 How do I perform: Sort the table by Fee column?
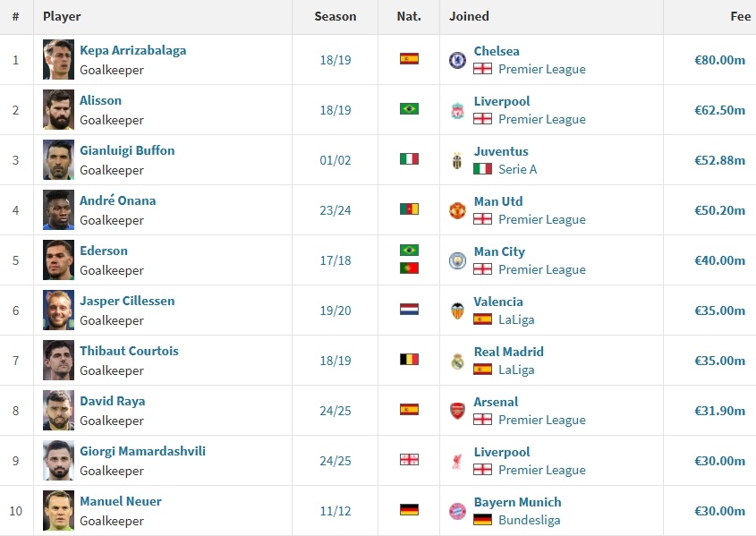(x=740, y=16)
